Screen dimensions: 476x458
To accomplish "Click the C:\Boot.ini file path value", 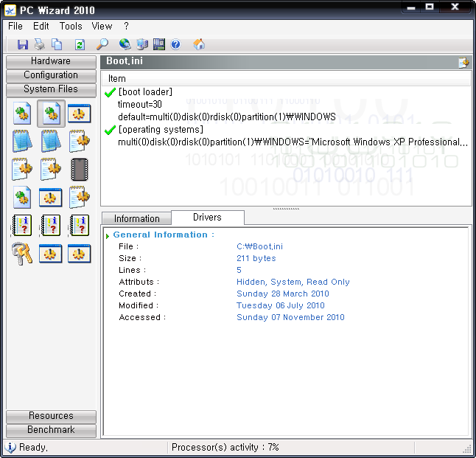I will click(259, 246).
